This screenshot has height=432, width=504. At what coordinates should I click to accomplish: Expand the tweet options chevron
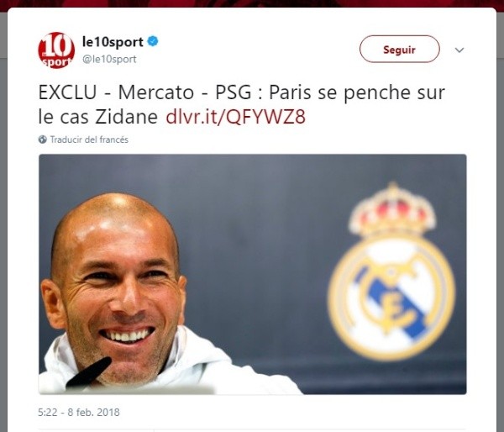tap(459, 50)
